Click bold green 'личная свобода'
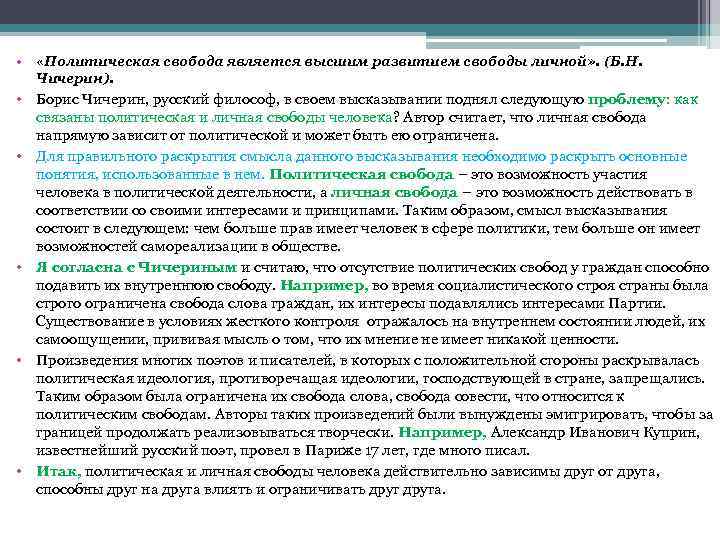Image resolution: width=720 pixels, height=540 pixels. click(x=394, y=192)
